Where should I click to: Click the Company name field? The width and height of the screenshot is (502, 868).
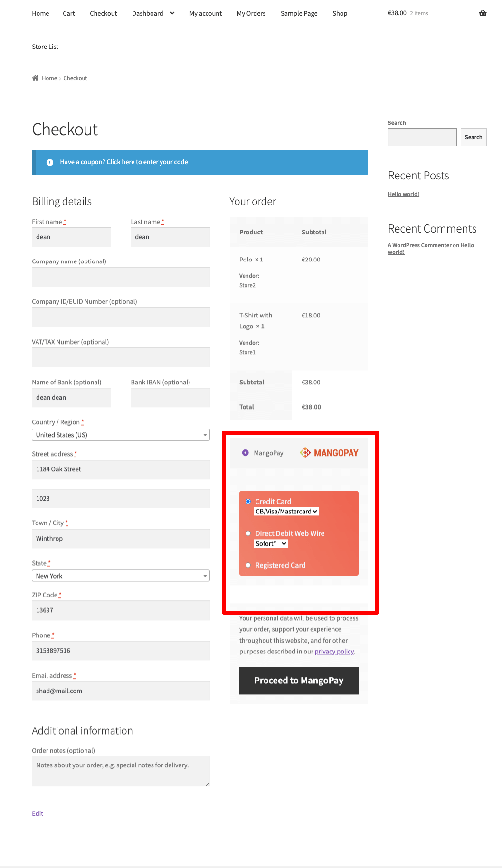[x=121, y=277]
